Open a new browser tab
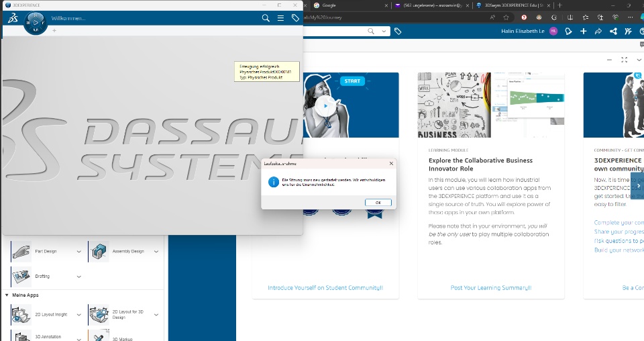 click(x=559, y=5)
